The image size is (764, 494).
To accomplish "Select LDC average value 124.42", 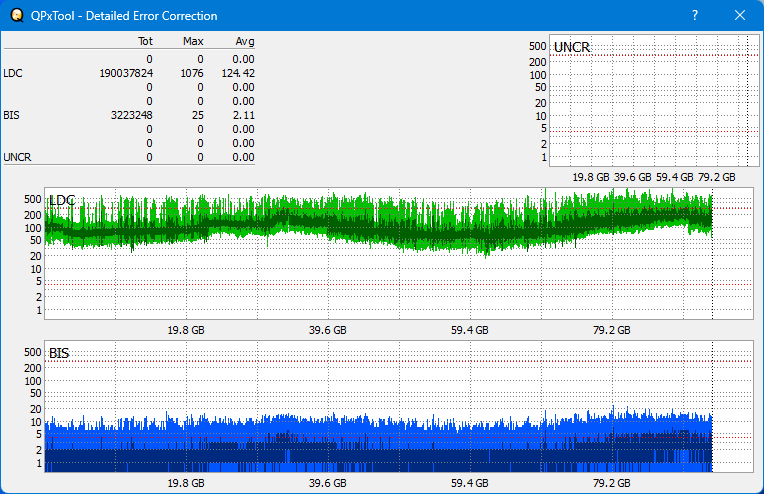I will 238,73.
